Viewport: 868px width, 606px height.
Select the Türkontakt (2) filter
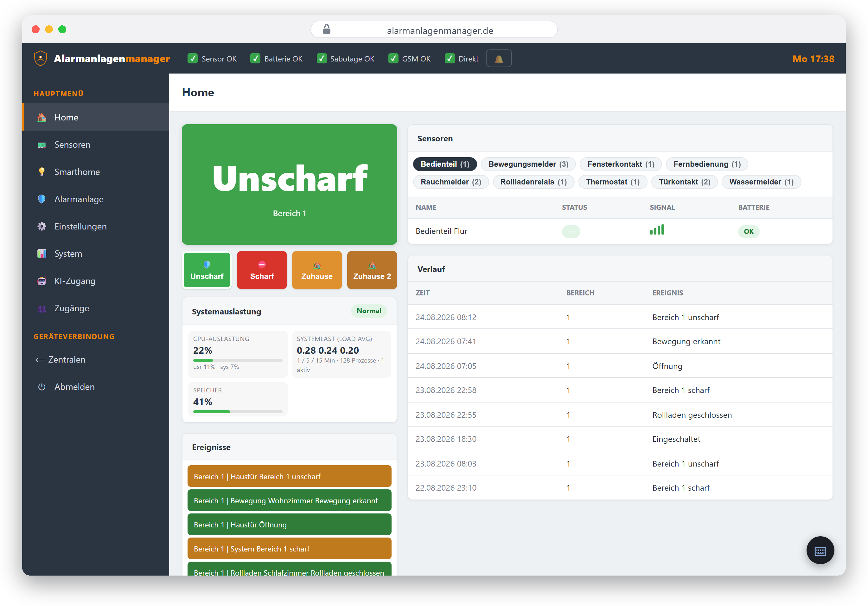tap(684, 182)
